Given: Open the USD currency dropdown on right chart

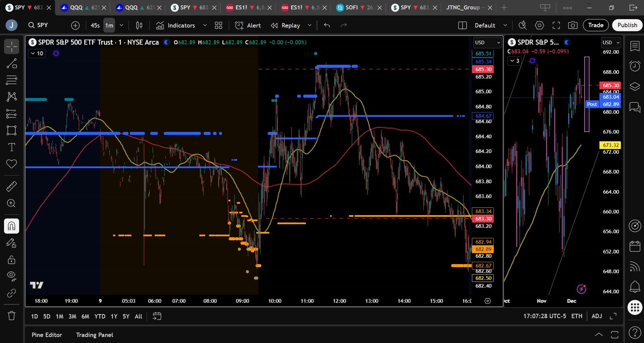Looking at the screenshot, I should [611, 43].
